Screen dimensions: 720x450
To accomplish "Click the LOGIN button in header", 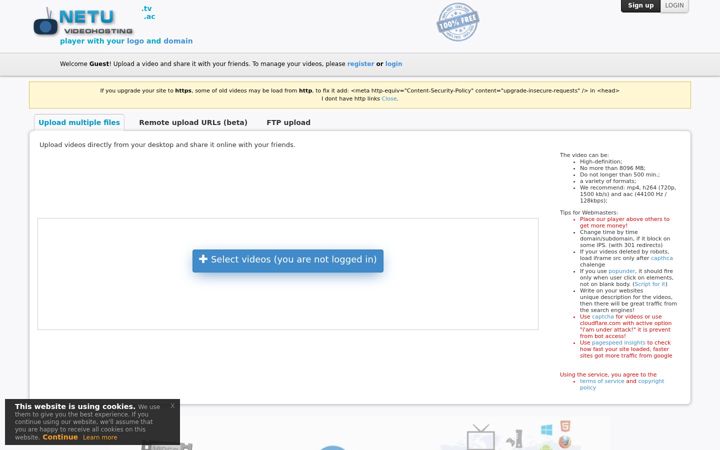I will tap(674, 6).
